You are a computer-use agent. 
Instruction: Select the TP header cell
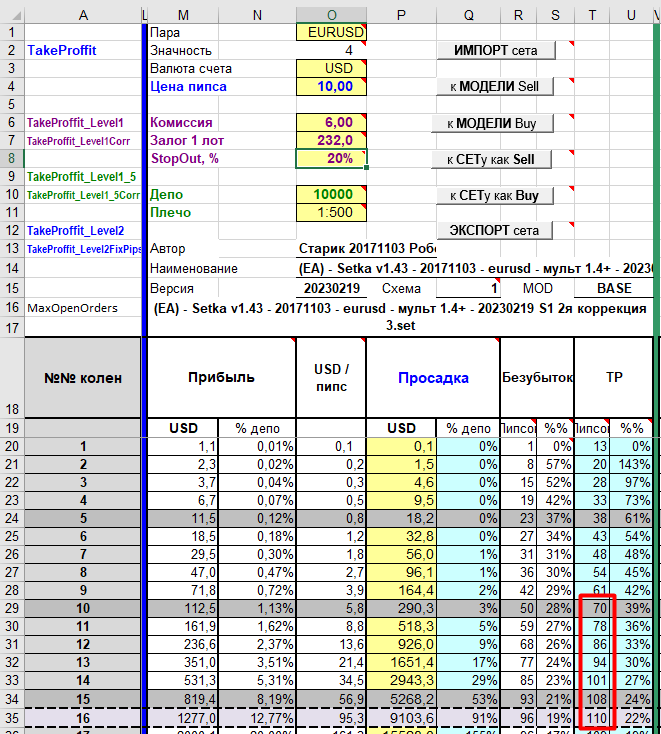[613, 377]
